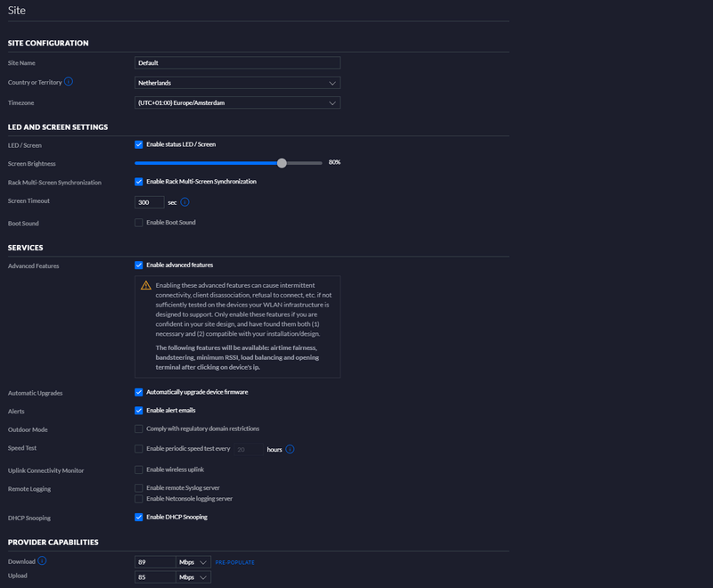Screen dimensions: 713x588
Task: Expand the Timezone dropdown
Action: (x=237, y=103)
